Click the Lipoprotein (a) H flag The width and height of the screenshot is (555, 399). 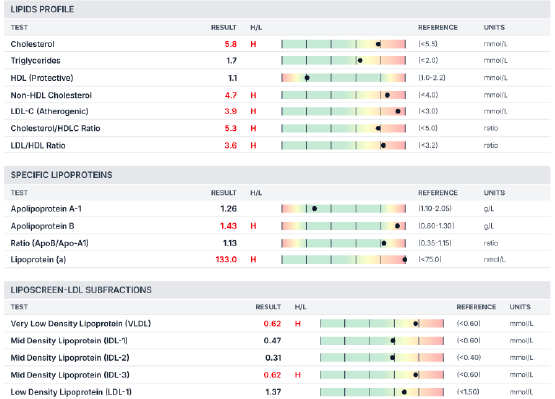click(253, 260)
